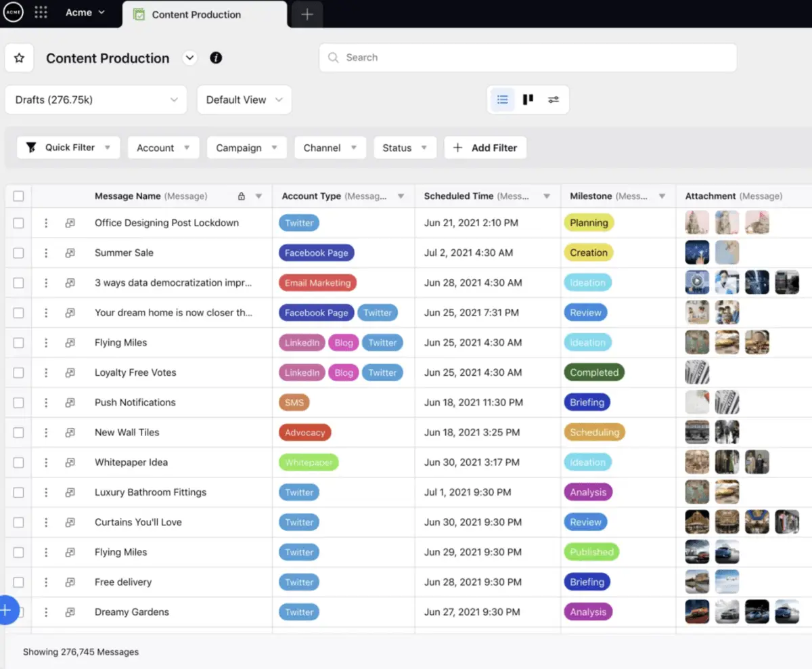
Task: Open the app launcher grid icon
Action: coord(42,14)
